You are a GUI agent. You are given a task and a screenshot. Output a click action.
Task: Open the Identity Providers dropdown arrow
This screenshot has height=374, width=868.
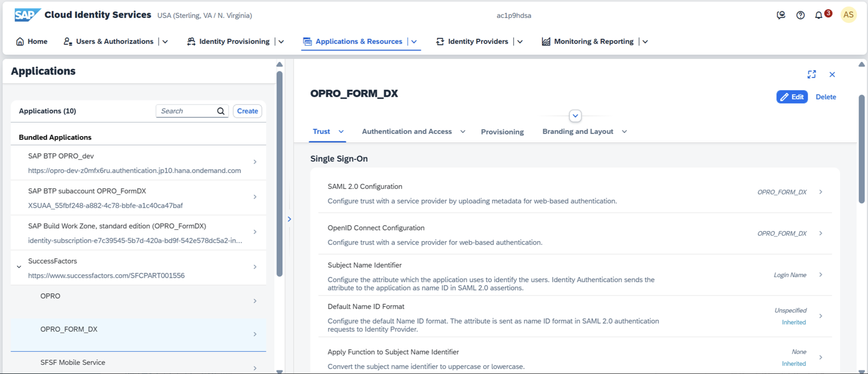pos(520,41)
